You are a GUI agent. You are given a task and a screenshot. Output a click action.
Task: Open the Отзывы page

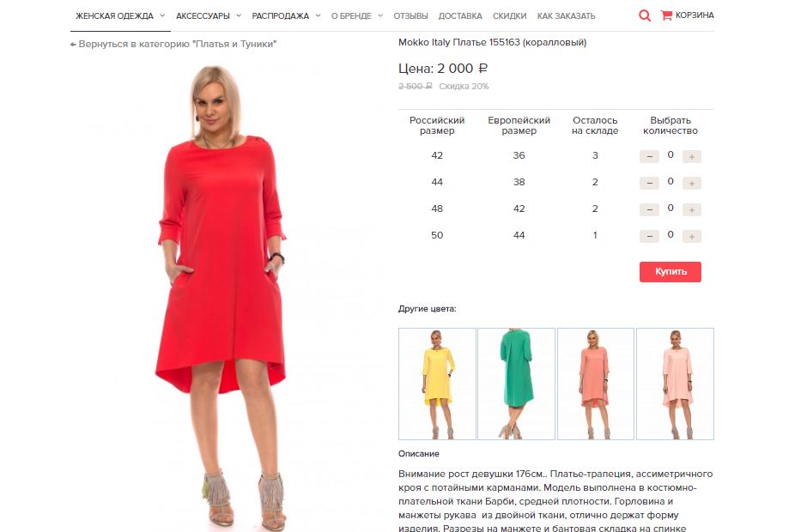coord(410,16)
